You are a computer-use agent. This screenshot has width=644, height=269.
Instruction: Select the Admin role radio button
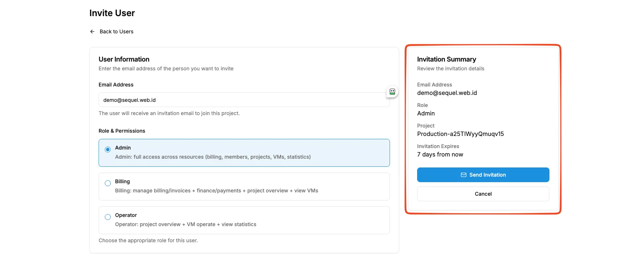(x=108, y=150)
